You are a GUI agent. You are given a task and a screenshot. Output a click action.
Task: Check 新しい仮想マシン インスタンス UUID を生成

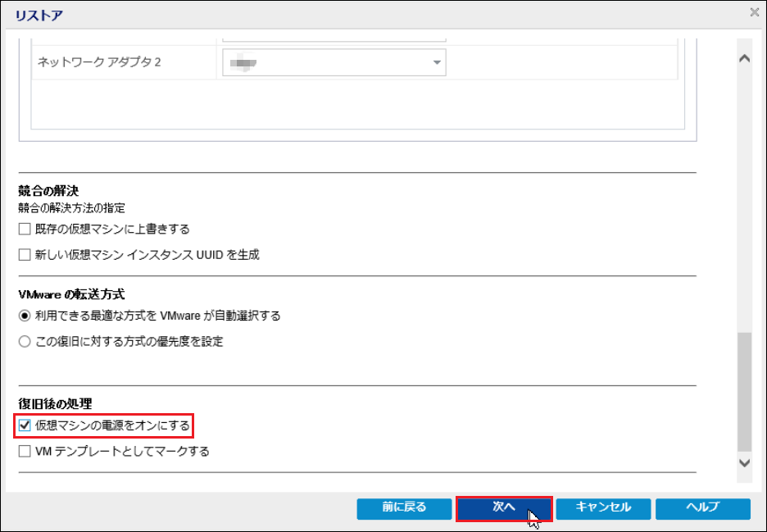(25, 254)
